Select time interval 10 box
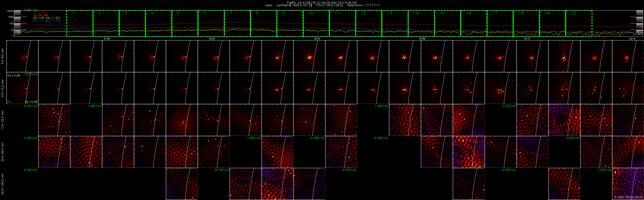Screen dimensions: 644x200 pyautogui.click(x=316, y=24)
